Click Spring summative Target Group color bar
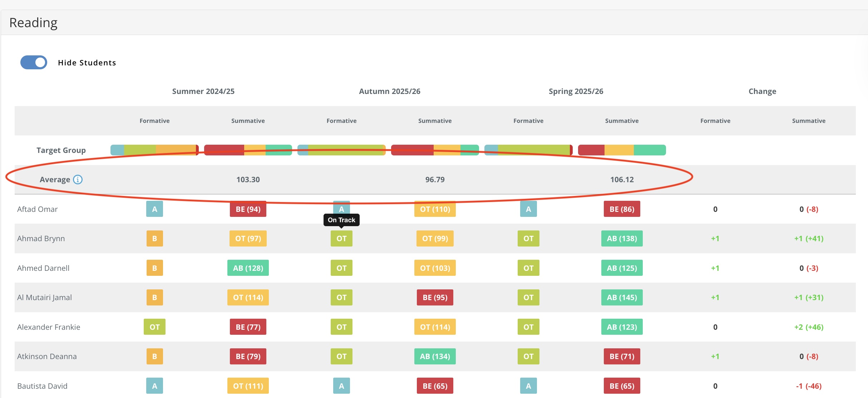Image resolution: width=868 pixels, height=398 pixels. tap(622, 150)
